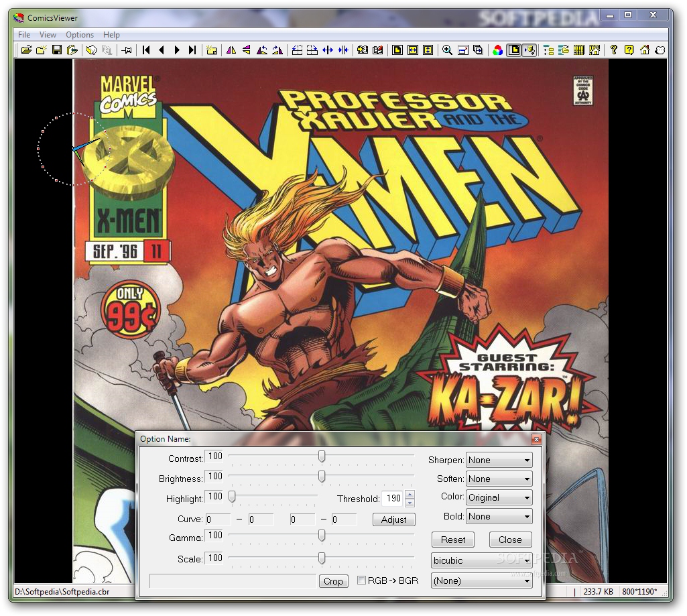Open the (None) dropdown at bottom
This screenshot has width=687, height=616.
[481, 580]
